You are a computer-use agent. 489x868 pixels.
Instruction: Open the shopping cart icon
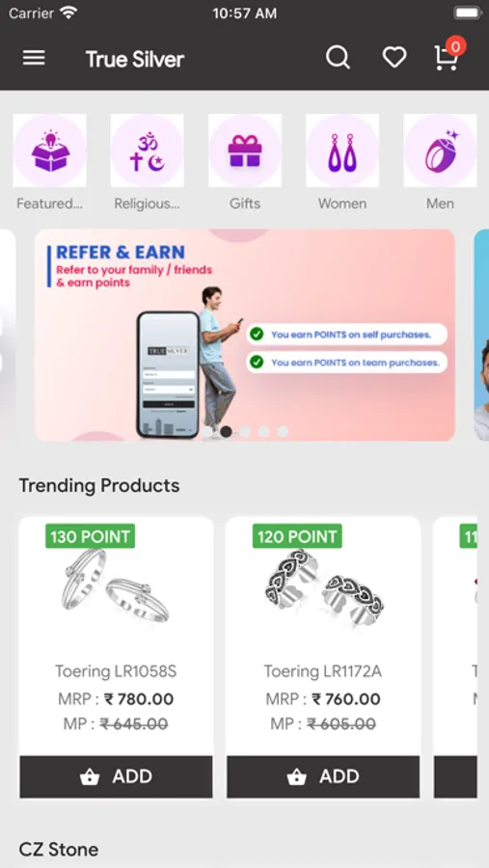click(448, 55)
